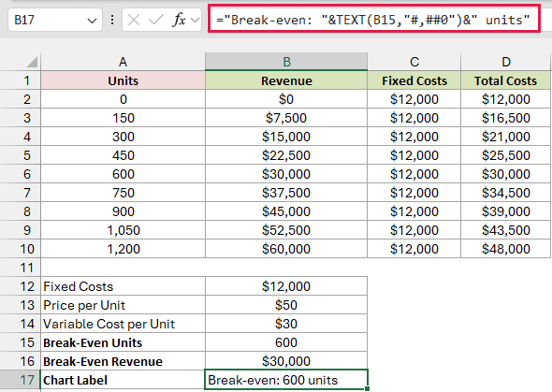Click the three-dot handle beside the Name Box
552x392 pixels.
(x=112, y=20)
